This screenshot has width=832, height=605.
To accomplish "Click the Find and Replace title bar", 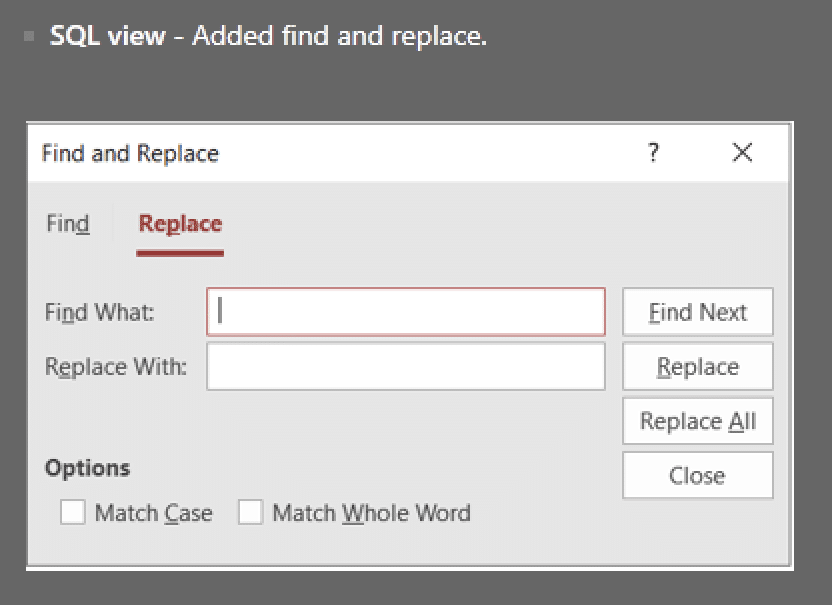I will coord(130,153).
